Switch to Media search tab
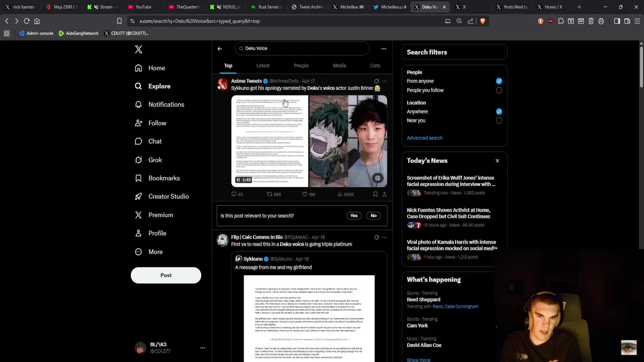The height and width of the screenshot is (362, 644). (339, 66)
